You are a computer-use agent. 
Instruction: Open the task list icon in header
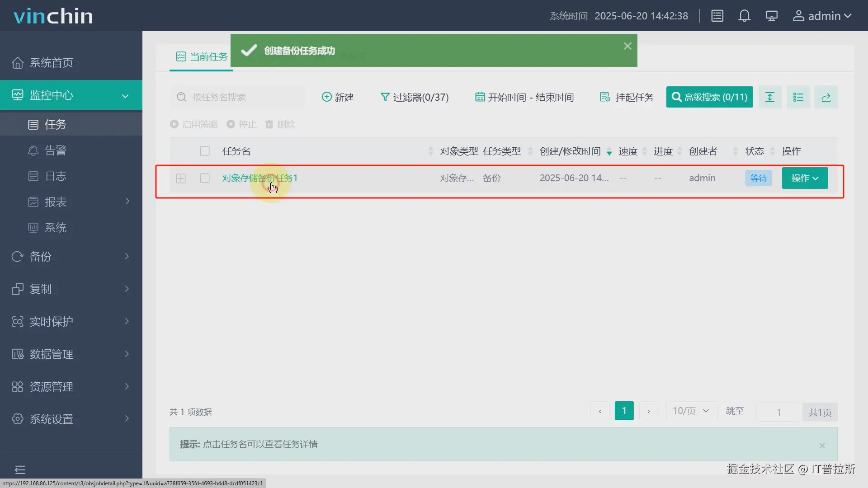[x=717, y=16]
